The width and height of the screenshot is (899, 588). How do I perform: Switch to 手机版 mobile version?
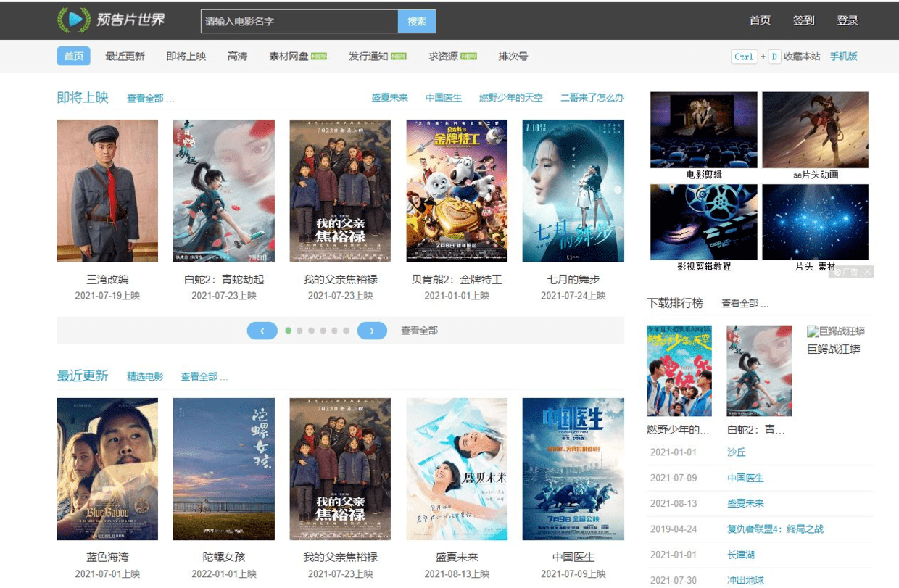point(843,56)
